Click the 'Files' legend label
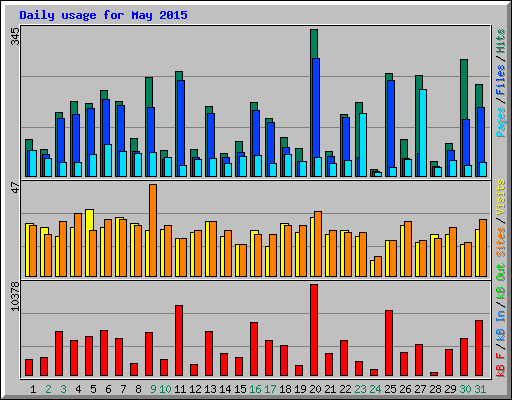Viewport: 512px width, 400px height. click(x=500, y=80)
